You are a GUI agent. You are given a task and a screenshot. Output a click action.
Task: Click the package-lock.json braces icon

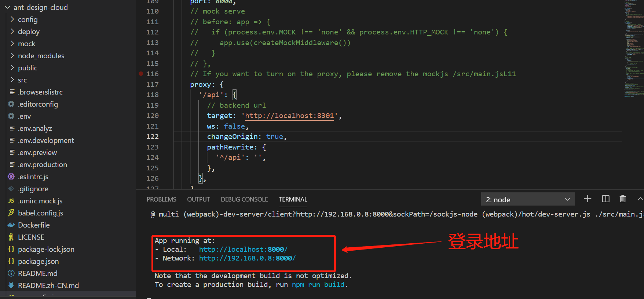tap(11, 249)
